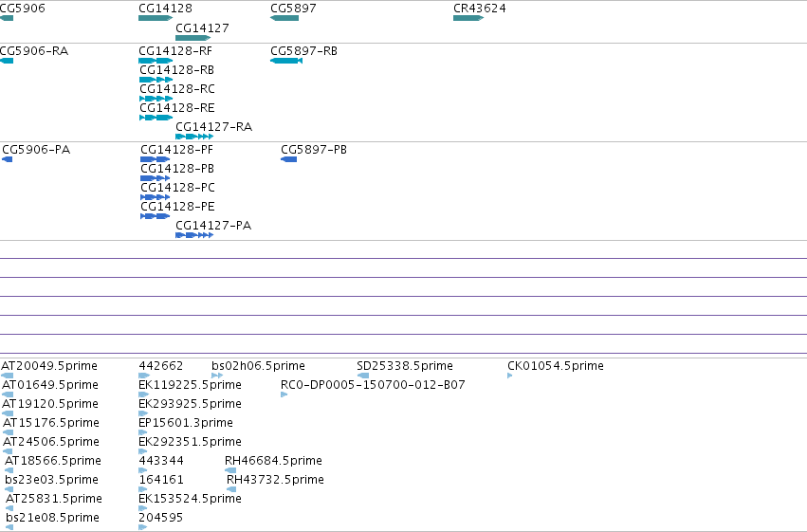Click the CG5897 gene glyph

[x=284, y=18]
